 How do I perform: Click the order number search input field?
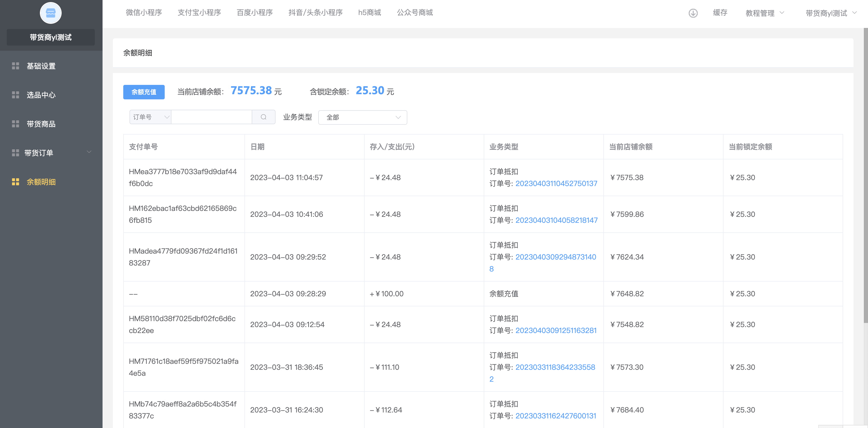click(x=212, y=117)
